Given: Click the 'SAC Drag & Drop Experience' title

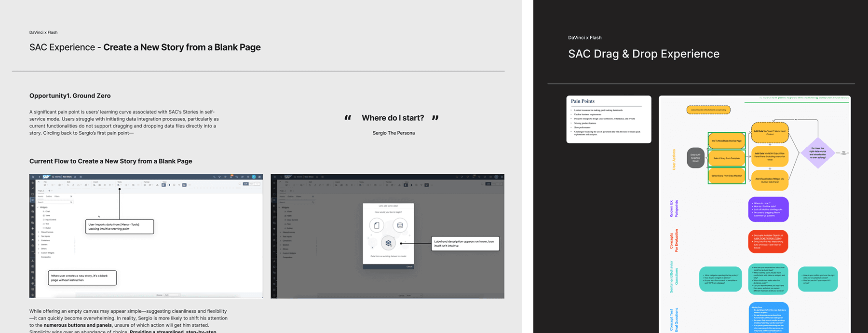Looking at the screenshot, I should [x=644, y=54].
